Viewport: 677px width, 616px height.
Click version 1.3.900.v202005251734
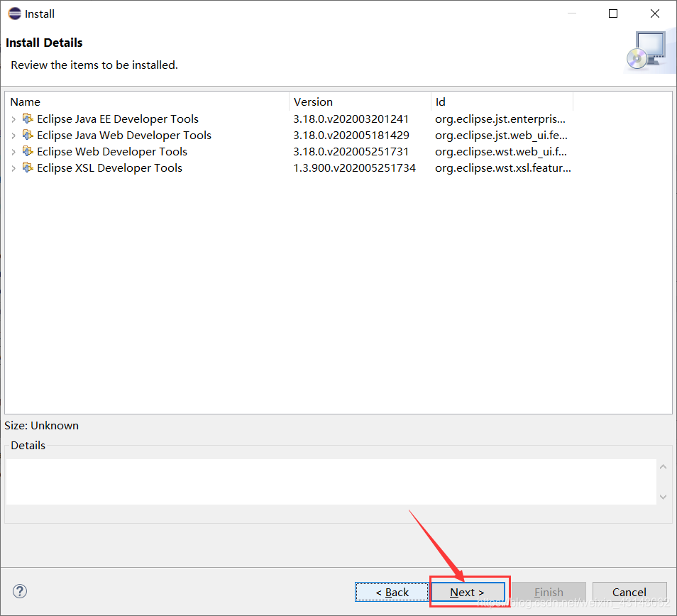(355, 168)
